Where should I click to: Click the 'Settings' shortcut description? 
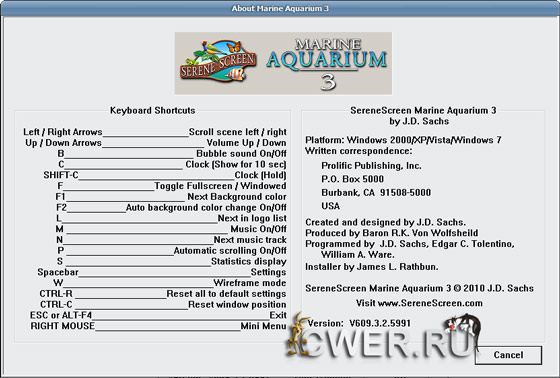[x=268, y=272]
